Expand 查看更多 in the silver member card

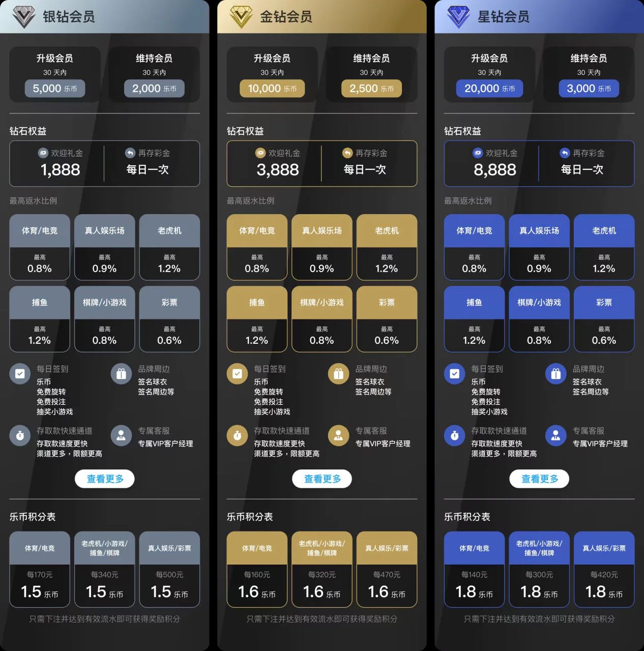pos(105,479)
